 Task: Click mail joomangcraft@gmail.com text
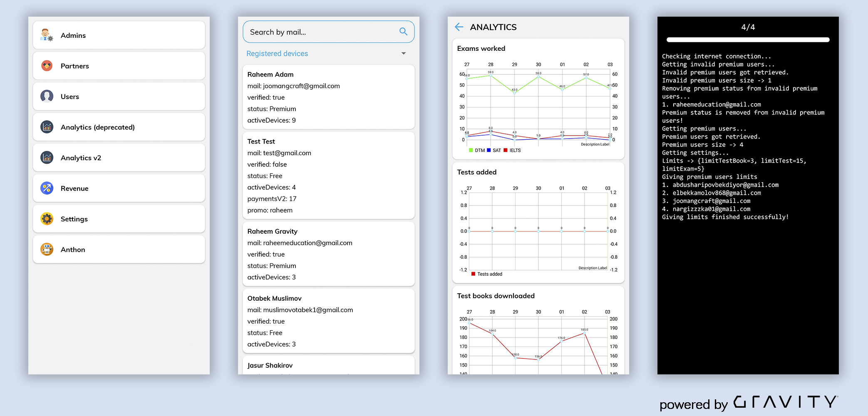coord(294,86)
